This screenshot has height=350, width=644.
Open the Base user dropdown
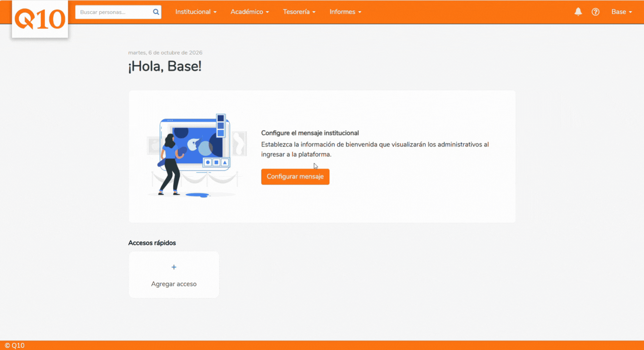(x=622, y=12)
